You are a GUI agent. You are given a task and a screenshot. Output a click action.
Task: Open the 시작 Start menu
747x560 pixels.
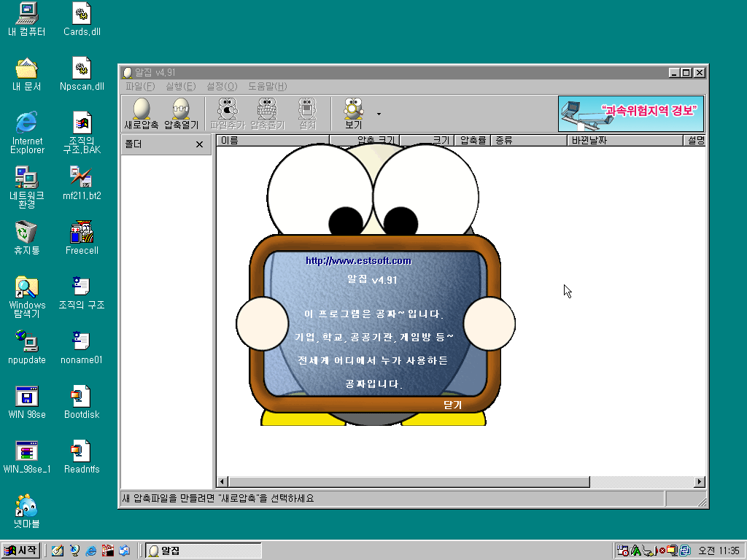(20, 551)
